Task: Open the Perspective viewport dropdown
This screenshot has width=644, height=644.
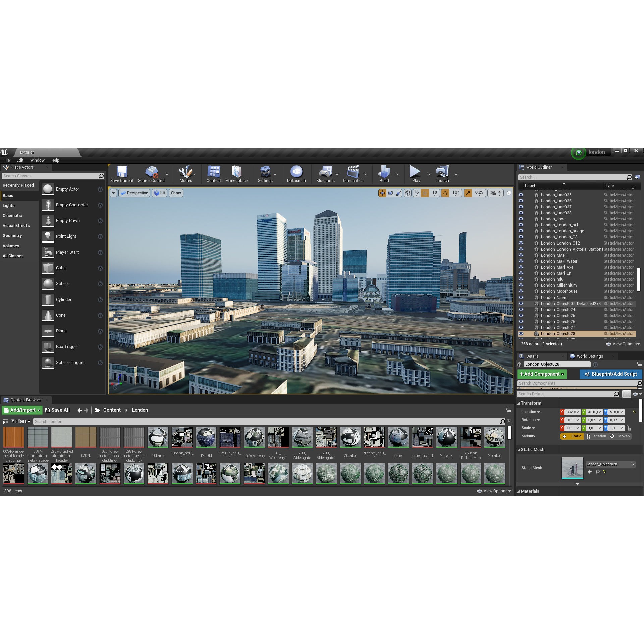Action: pos(134,193)
